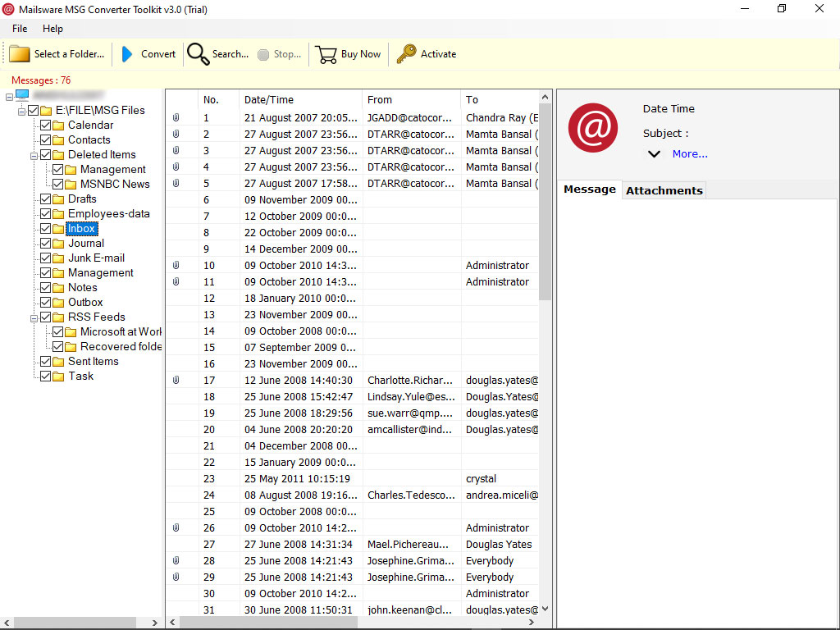Image resolution: width=840 pixels, height=630 pixels.
Task: Uncheck the MSNBC News checkbox
Action: click(58, 185)
